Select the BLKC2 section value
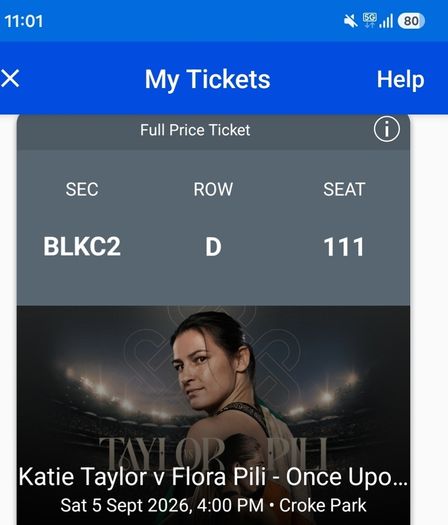This screenshot has width=448, height=525. tap(82, 246)
